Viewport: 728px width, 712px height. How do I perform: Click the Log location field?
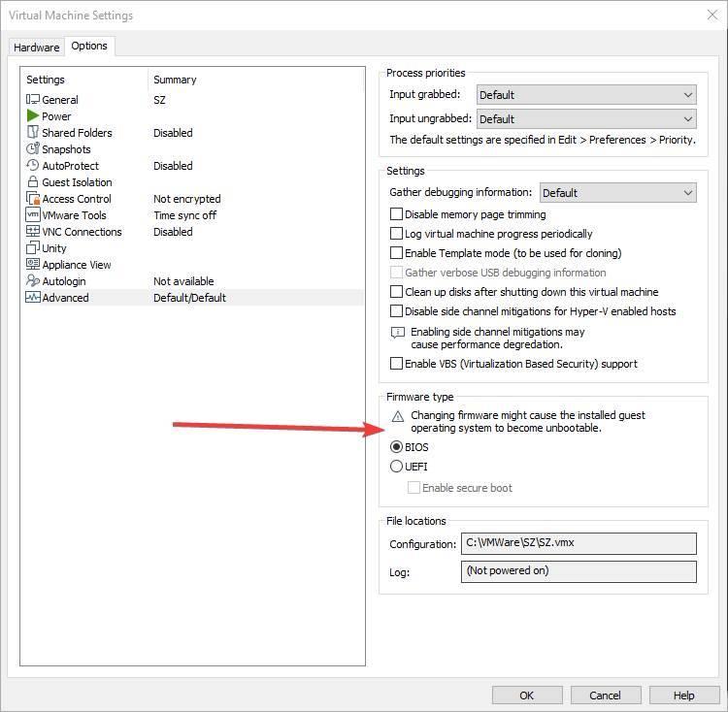click(x=579, y=571)
